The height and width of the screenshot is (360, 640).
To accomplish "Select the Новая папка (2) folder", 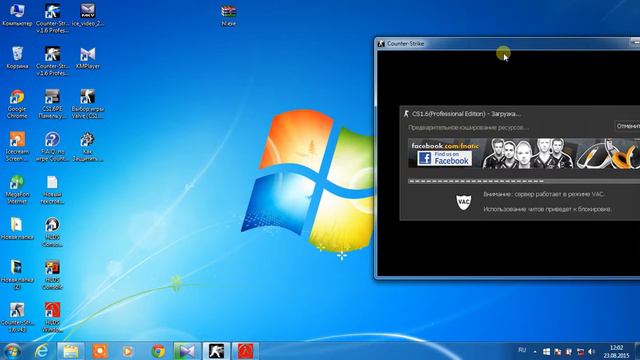I will click(17, 274).
